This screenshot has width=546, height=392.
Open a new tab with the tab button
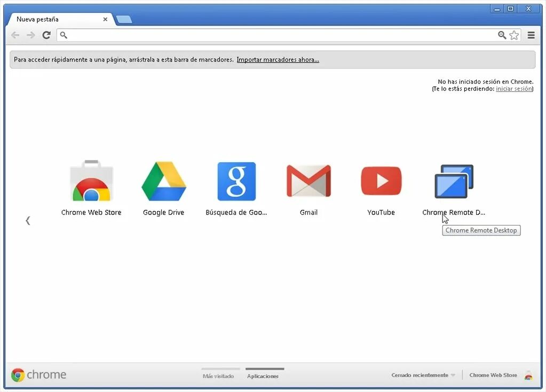coord(124,20)
